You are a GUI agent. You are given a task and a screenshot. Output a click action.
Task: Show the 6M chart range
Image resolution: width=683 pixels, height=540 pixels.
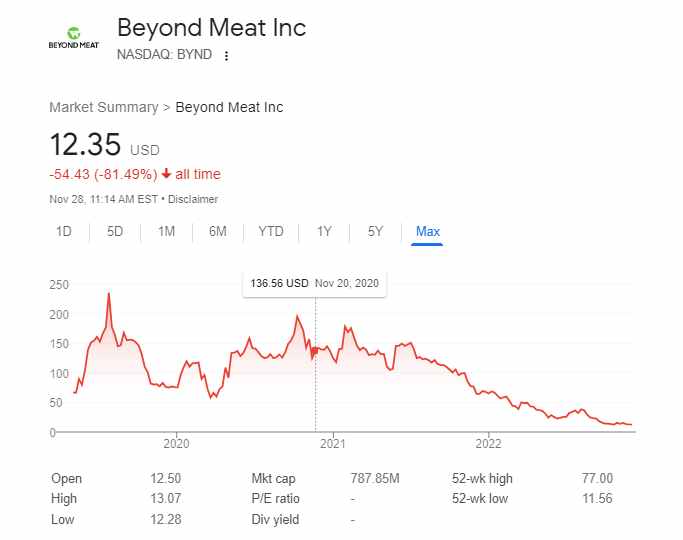(217, 232)
